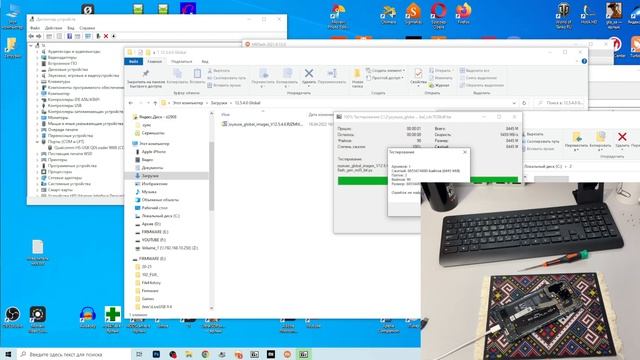
Task: Expand 'Аудиовходы и аудиовыходы' in Device Manager
Action: [x=37, y=52]
